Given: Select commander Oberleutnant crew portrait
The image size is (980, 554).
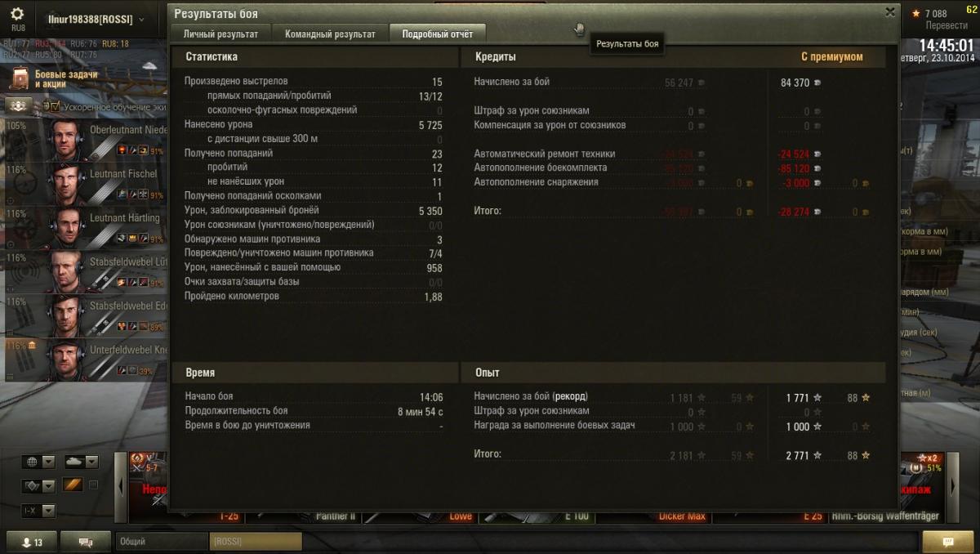Looking at the screenshot, I should tap(65, 141).
